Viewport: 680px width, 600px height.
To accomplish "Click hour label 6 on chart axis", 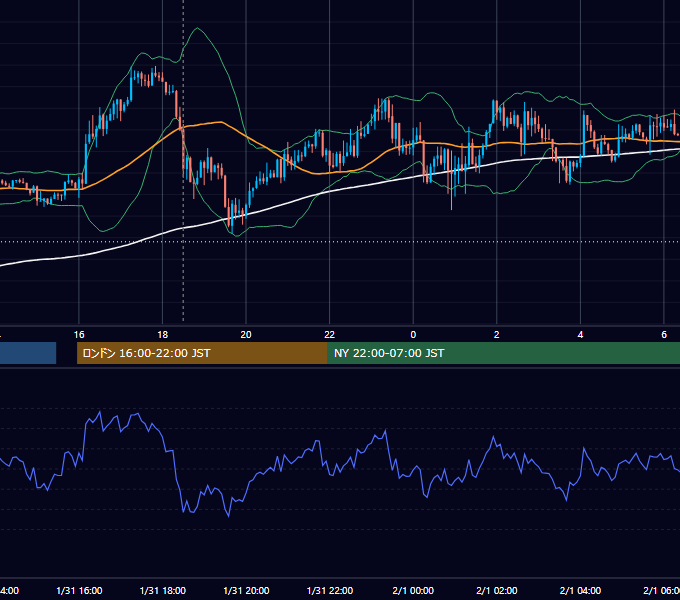I will pyautogui.click(x=664, y=335).
